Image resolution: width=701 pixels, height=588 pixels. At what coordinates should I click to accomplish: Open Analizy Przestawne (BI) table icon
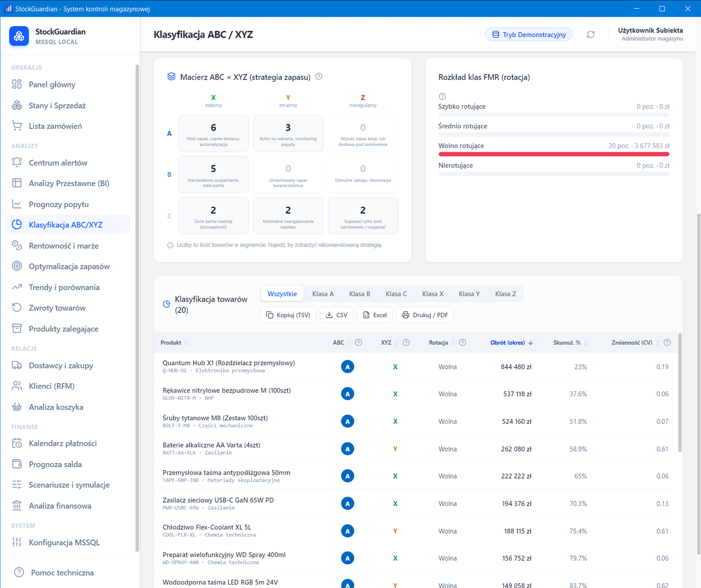click(x=17, y=183)
